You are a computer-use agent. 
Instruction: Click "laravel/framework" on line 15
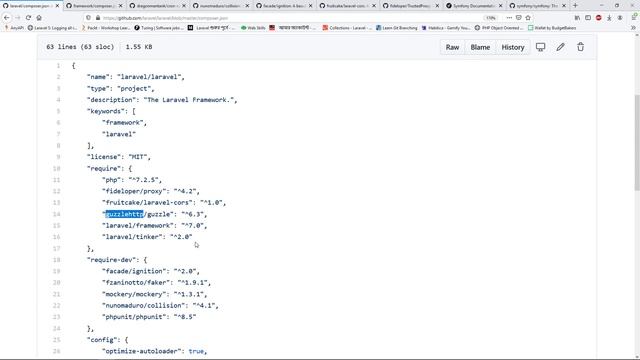pos(137,226)
